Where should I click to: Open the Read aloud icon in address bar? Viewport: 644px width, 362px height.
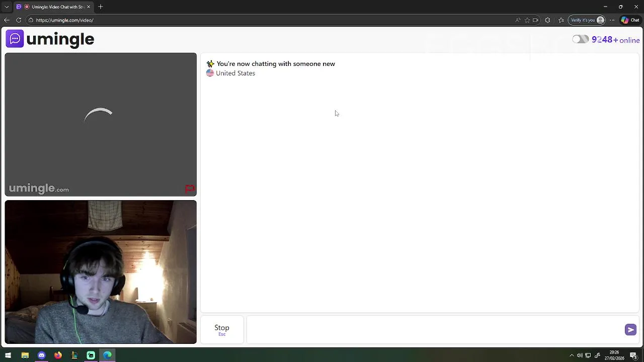[x=518, y=20]
